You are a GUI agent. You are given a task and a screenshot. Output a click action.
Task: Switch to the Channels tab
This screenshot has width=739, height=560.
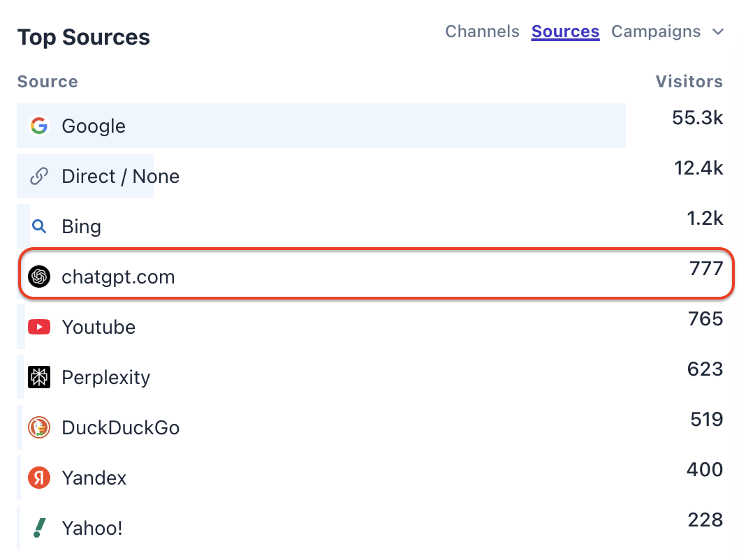pyautogui.click(x=482, y=31)
